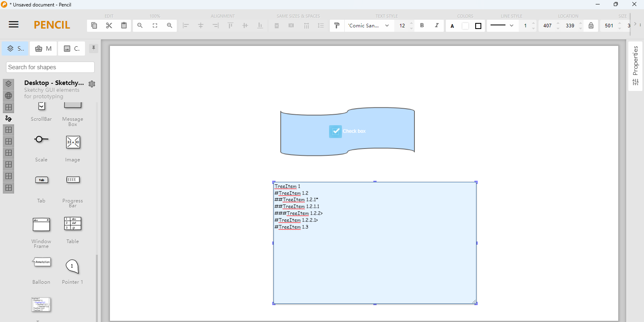Image resolution: width=644 pixels, height=322 pixels.
Task: Click the Search for shapes field
Action: [x=50, y=67]
